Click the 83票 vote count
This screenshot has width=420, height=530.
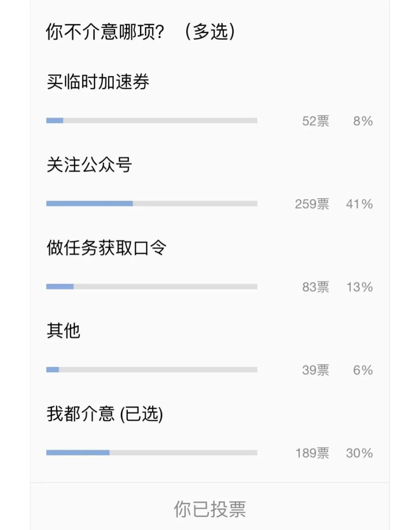(316, 287)
